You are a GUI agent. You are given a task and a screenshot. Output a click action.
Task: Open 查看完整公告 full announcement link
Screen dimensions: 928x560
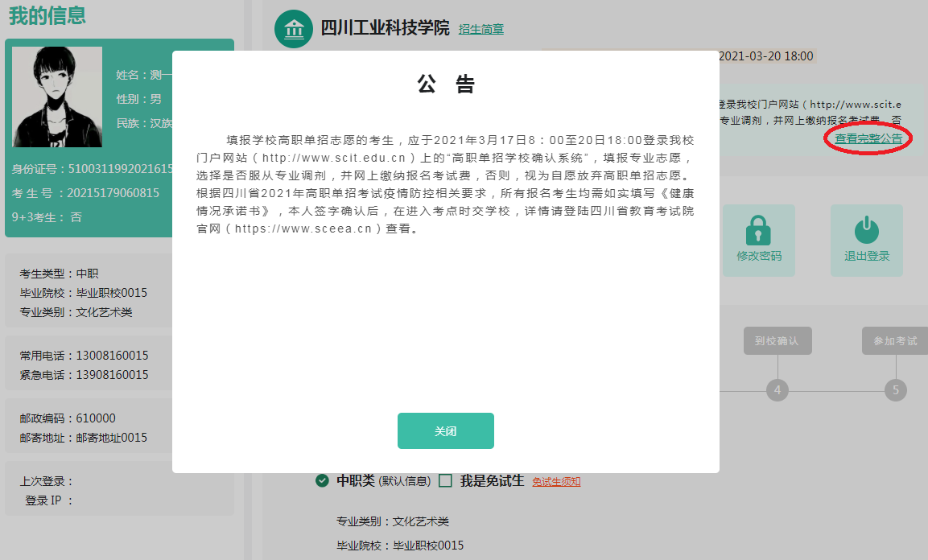coord(868,138)
